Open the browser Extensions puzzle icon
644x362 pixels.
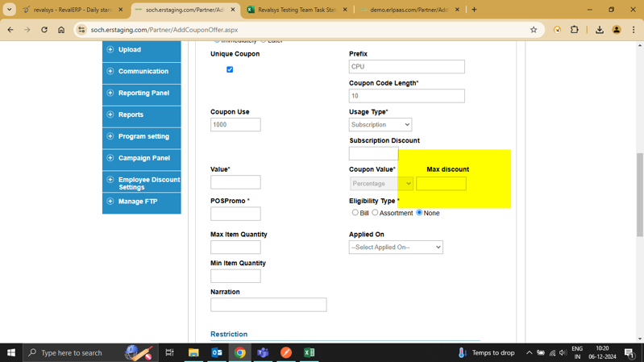point(575,30)
